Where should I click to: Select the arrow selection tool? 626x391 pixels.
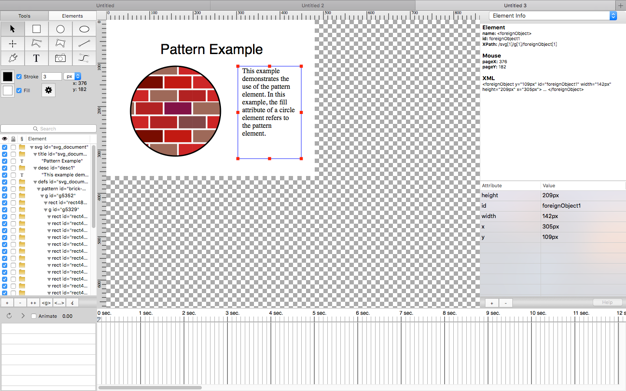(12, 29)
